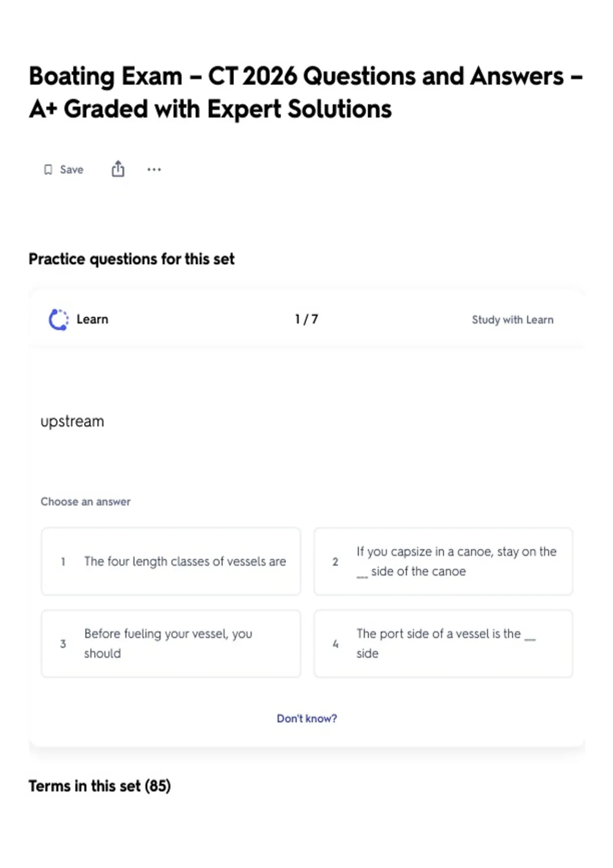Viewport: 613px width, 868px height.
Task: Open the Study with Learn link
Action: 512,320
